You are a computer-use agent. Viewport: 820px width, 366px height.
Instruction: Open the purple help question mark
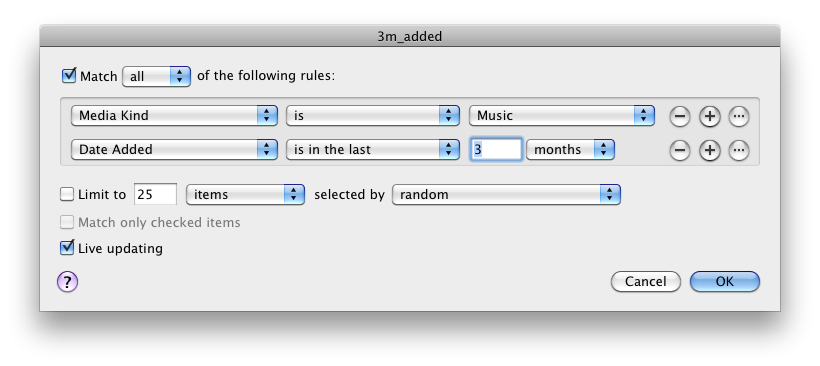[x=67, y=282]
